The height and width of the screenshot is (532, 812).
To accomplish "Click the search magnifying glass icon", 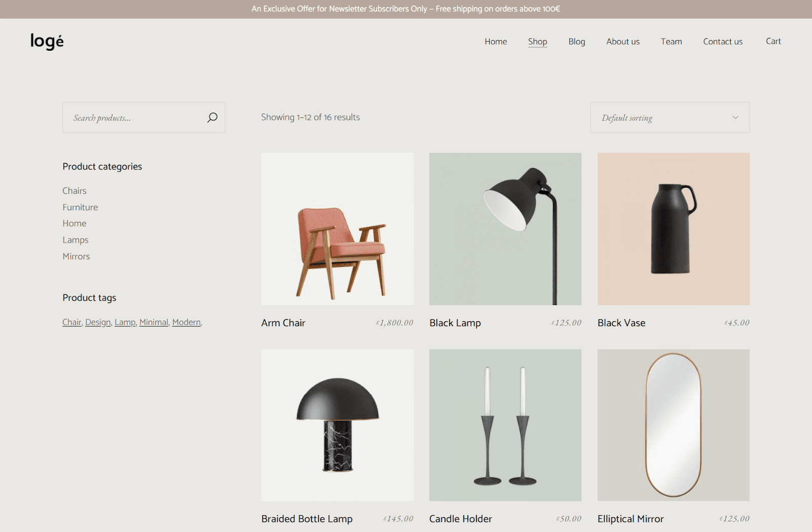I will tap(212, 117).
